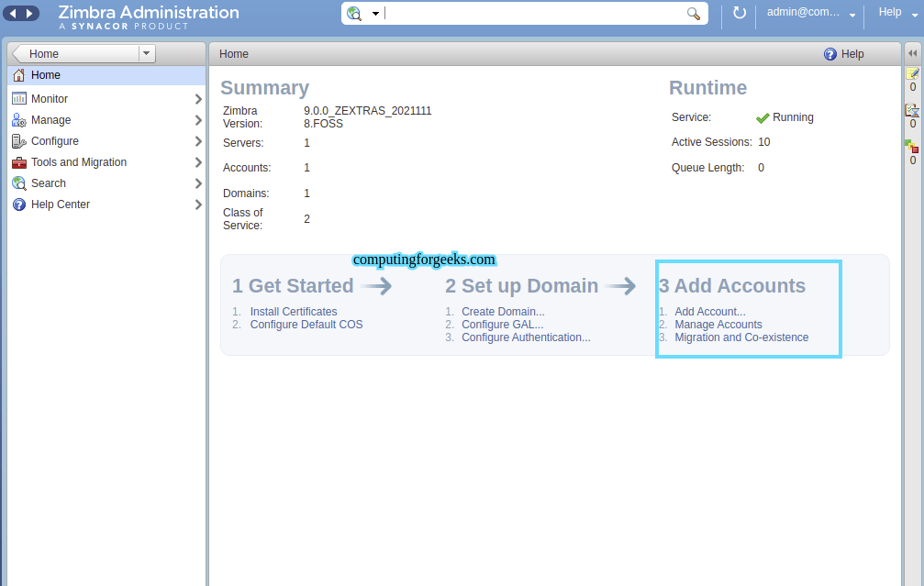This screenshot has height=586, width=924.
Task: Expand the Manage chevron
Action: click(x=198, y=120)
